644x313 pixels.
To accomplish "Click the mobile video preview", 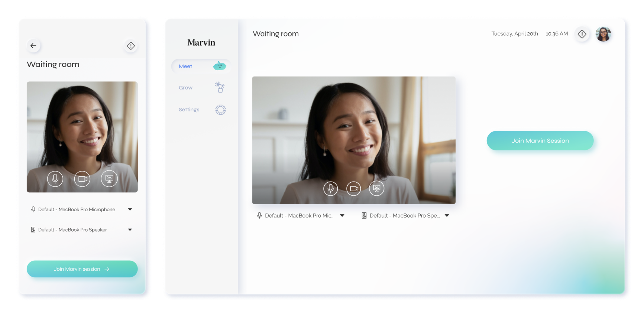I will [82, 137].
